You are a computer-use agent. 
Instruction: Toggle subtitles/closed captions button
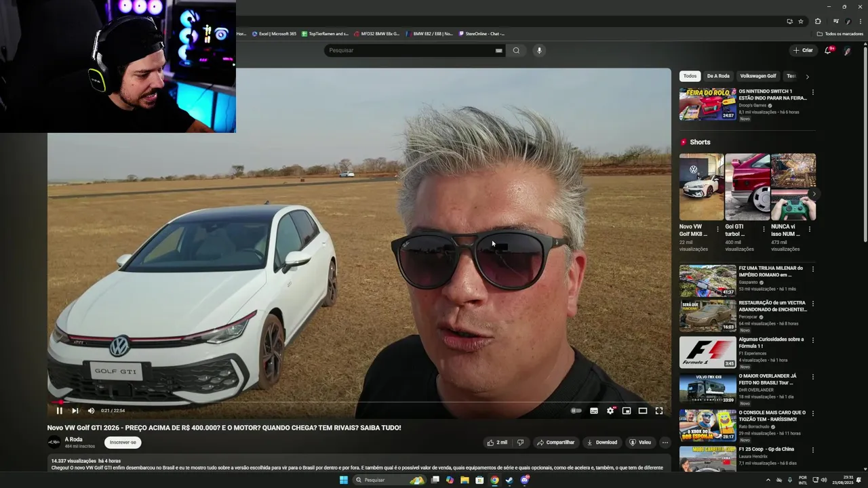pyautogui.click(x=594, y=411)
